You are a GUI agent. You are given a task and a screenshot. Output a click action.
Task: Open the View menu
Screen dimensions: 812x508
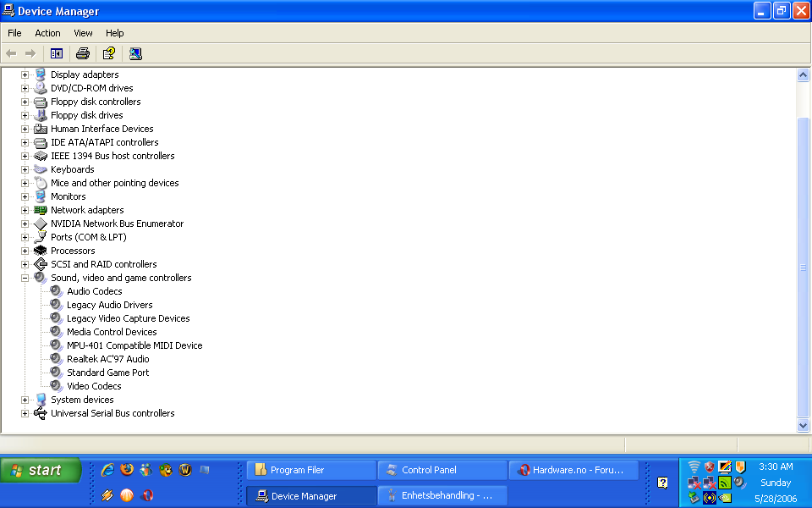point(83,33)
